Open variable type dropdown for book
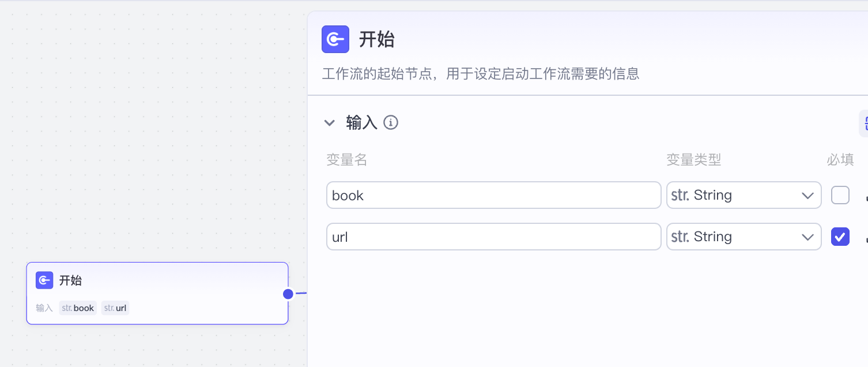This screenshot has height=367, width=868. tap(744, 196)
